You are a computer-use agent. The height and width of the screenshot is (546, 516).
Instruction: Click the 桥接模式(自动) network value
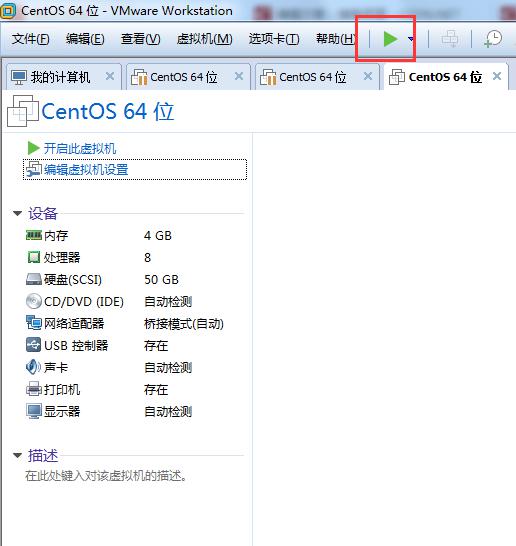point(183,324)
